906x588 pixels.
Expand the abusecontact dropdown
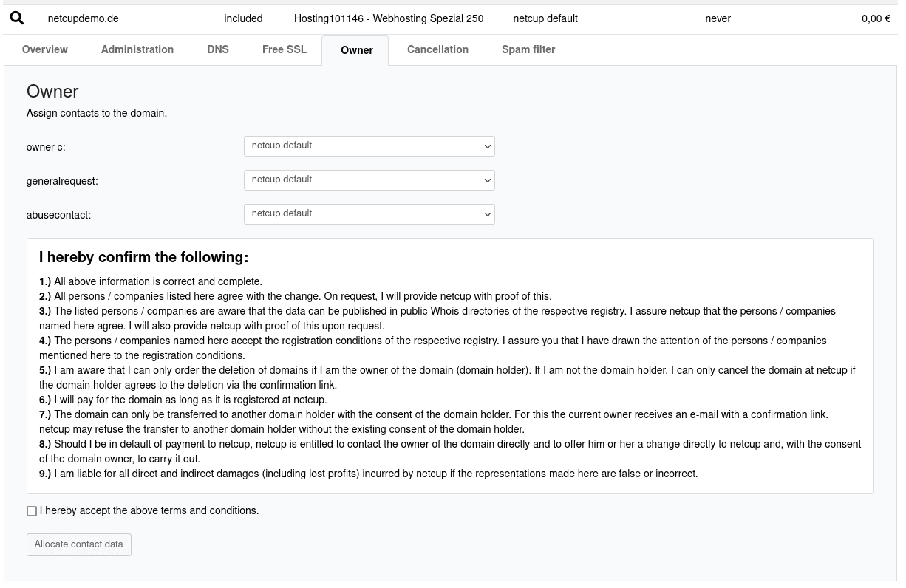coord(369,214)
